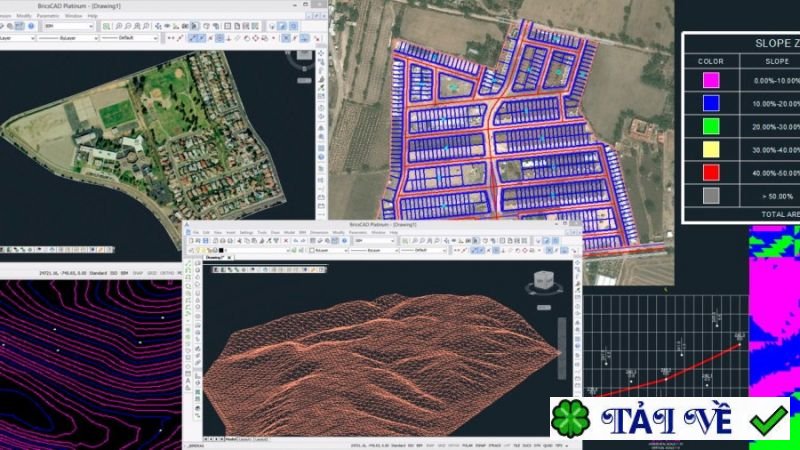
Task: Open Window menu in top-left BricsCAD window
Action: pyautogui.click(x=73, y=16)
